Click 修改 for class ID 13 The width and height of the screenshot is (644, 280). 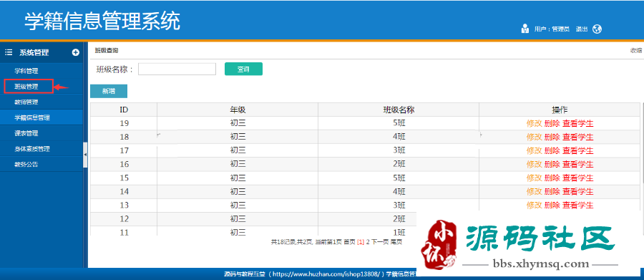tap(534, 206)
